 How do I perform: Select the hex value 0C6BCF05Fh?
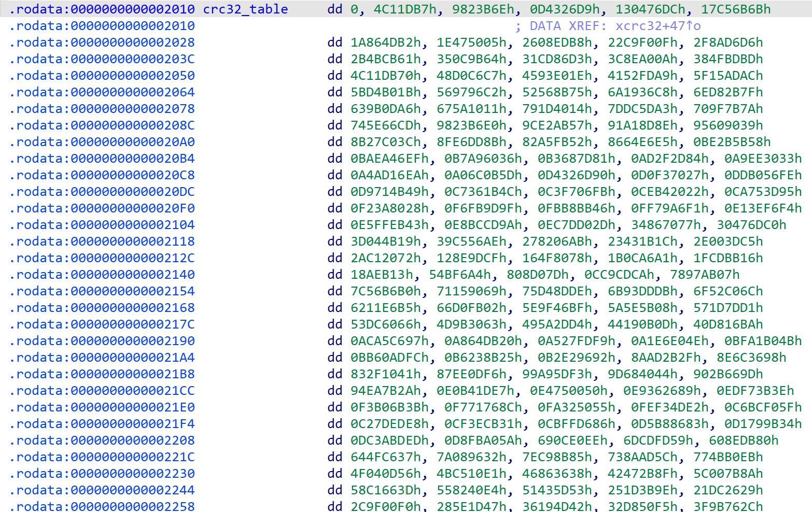tap(763, 407)
